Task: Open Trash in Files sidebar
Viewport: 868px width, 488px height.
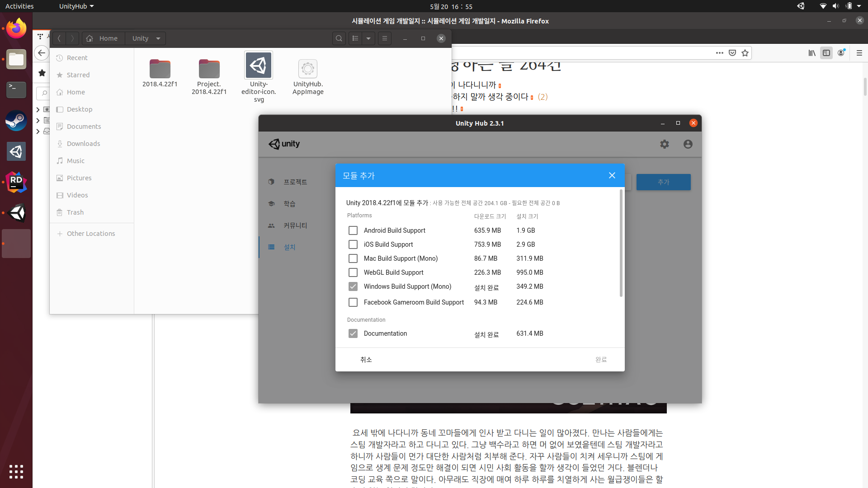Action: tap(92, 212)
